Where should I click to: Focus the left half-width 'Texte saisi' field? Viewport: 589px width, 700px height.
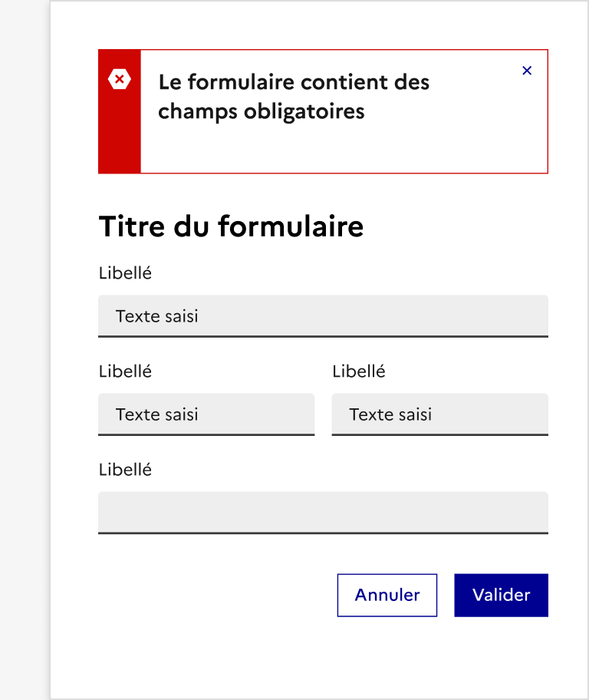point(206,414)
